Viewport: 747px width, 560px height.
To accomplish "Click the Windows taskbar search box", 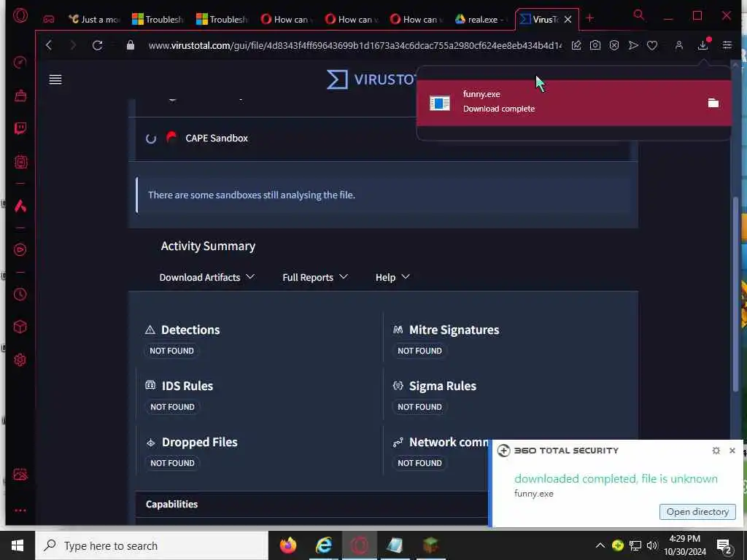I will click(x=152, y=545).
